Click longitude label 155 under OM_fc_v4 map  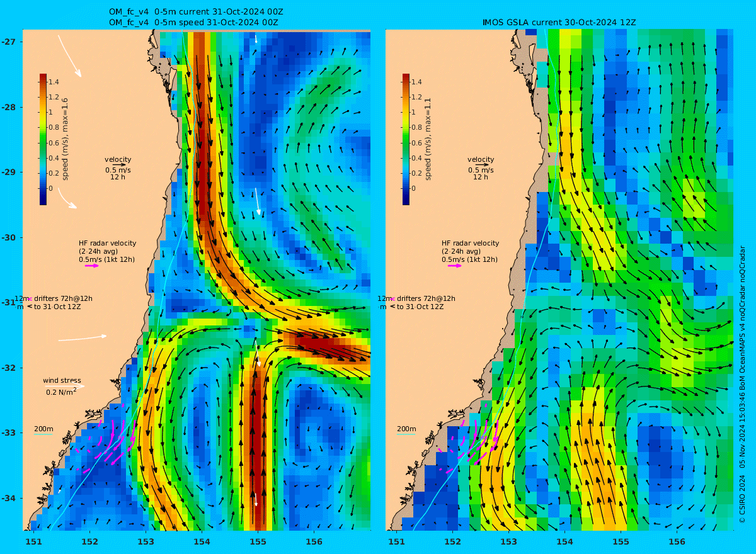click(258, 541)
